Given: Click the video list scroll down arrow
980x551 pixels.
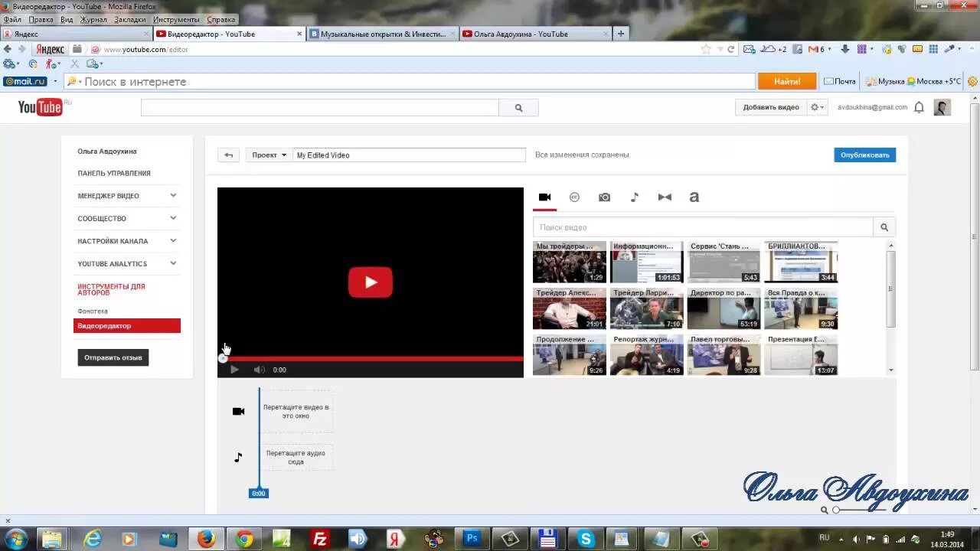Looking at the screenshot, I should click(x=891, y=370).
